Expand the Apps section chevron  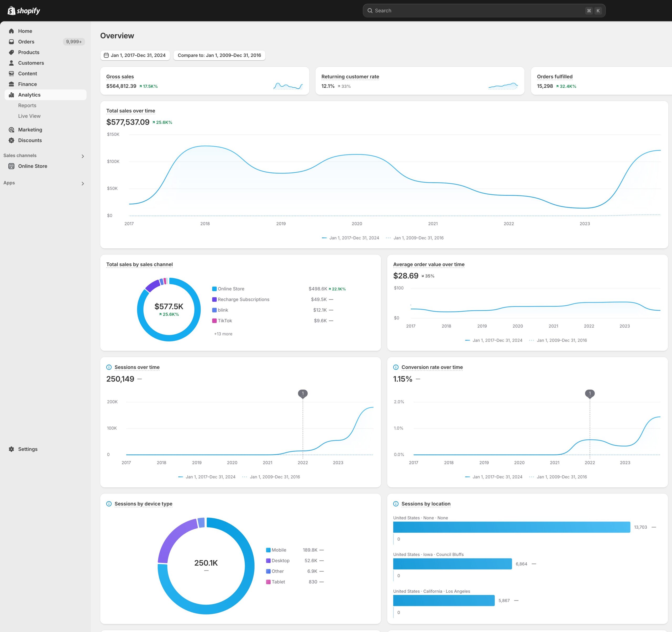(x=83, y=183)
